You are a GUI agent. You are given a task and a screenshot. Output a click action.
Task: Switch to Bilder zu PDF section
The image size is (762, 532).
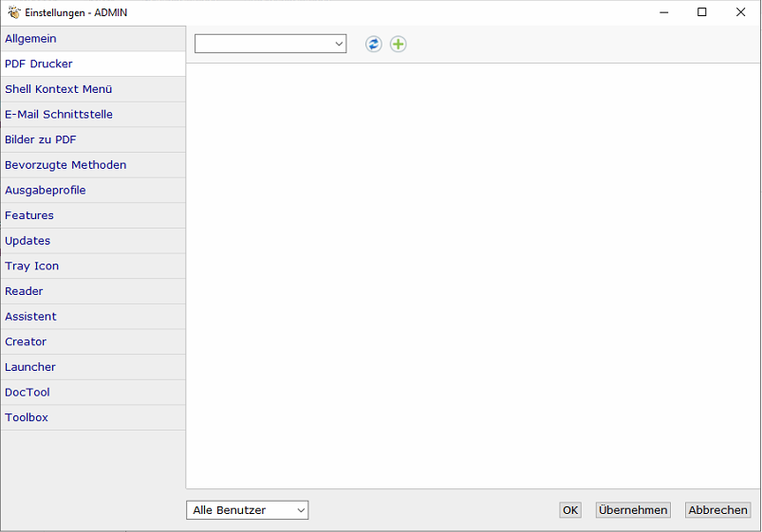click(x=93, y=140)
